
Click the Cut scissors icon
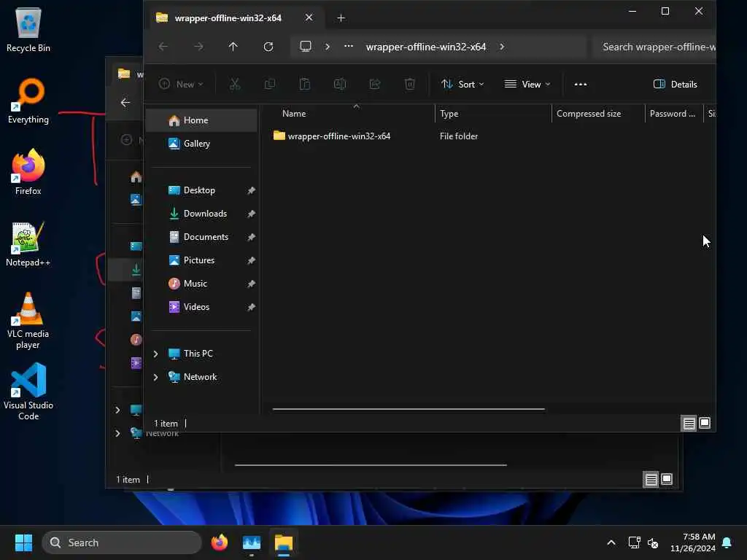pyautogui.click(x=235, y=85)
